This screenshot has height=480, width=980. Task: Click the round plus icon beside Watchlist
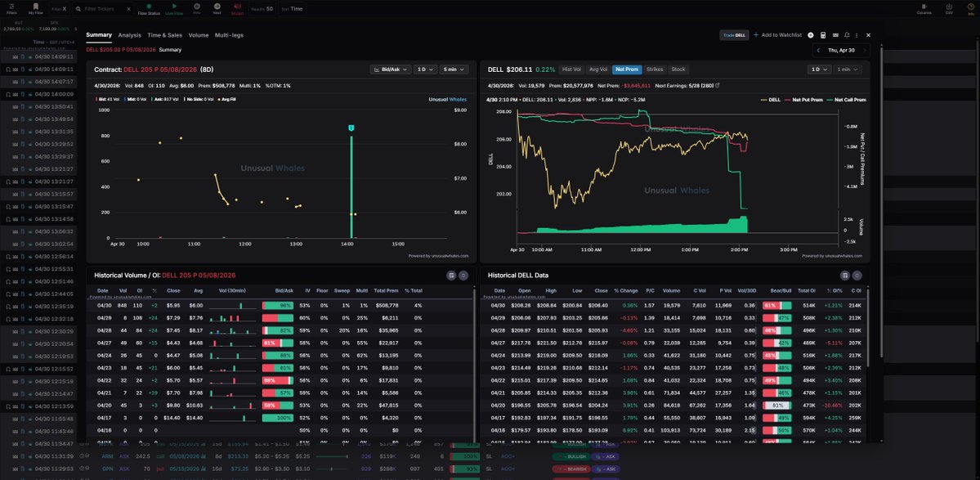click(x=811, y=36)
